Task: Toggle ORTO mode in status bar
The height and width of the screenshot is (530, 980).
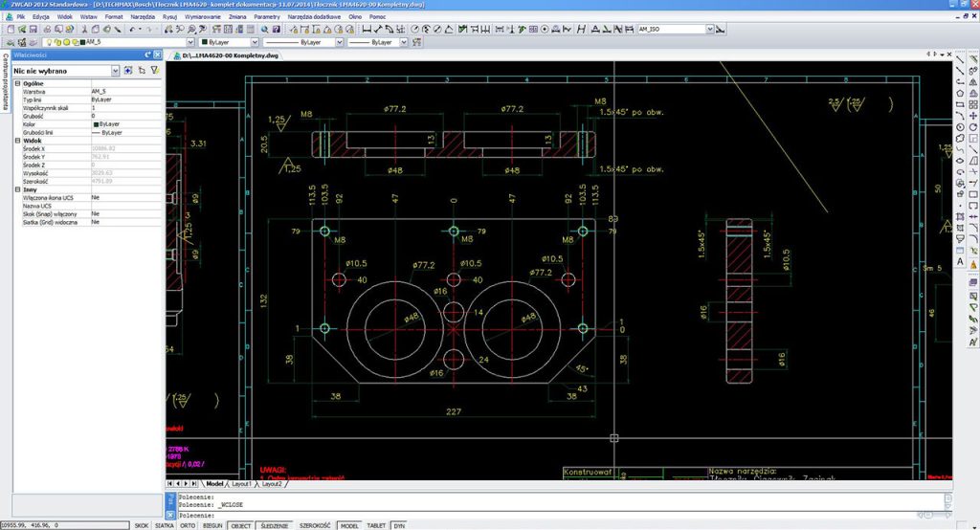Action: [188, 525]
